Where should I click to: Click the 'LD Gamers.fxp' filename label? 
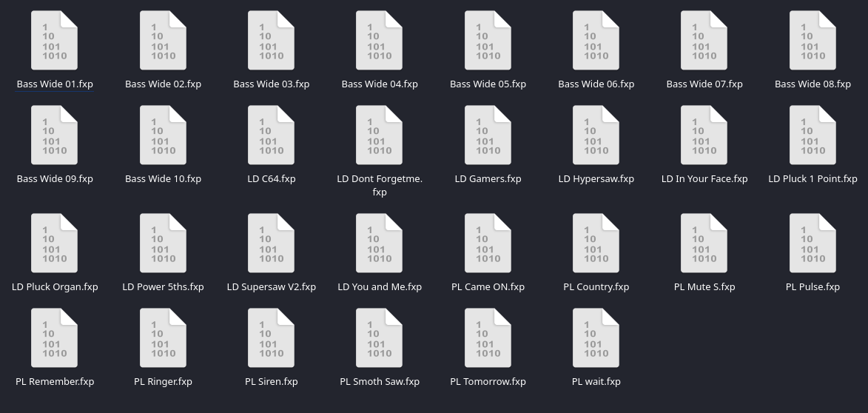488,179
